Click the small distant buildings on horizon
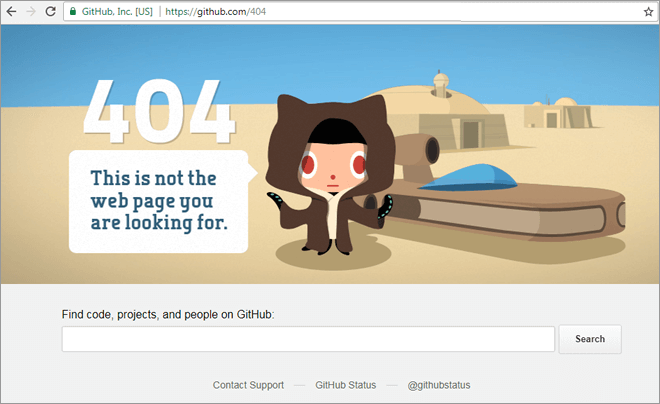Viewport: 660px width, 404px height. click(558, 113)
